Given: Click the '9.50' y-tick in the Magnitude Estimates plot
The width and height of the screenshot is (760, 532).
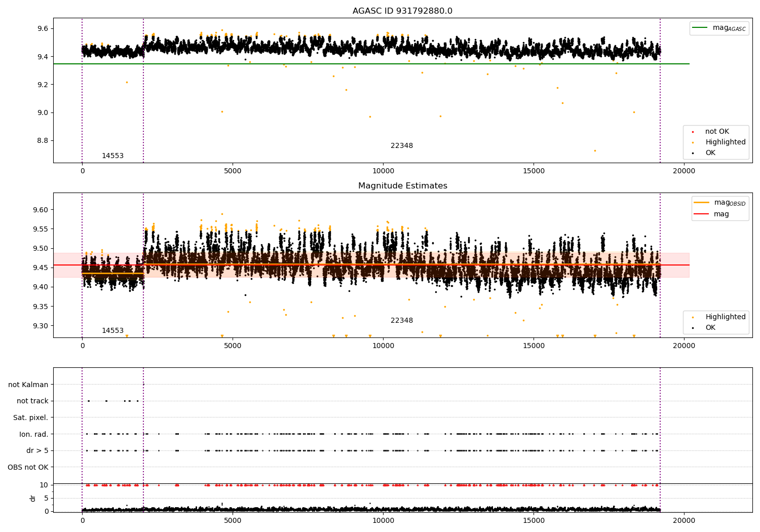Looking at the screenshot, I should 41,248.
